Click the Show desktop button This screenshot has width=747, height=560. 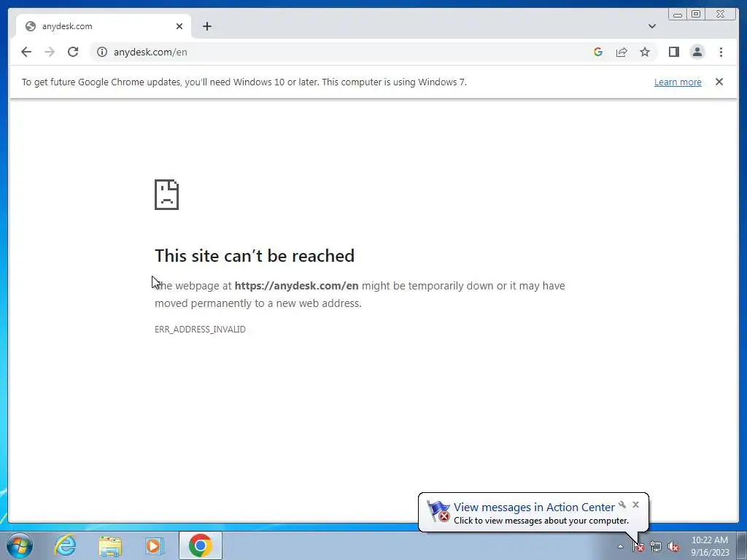[x=742, y=546]
